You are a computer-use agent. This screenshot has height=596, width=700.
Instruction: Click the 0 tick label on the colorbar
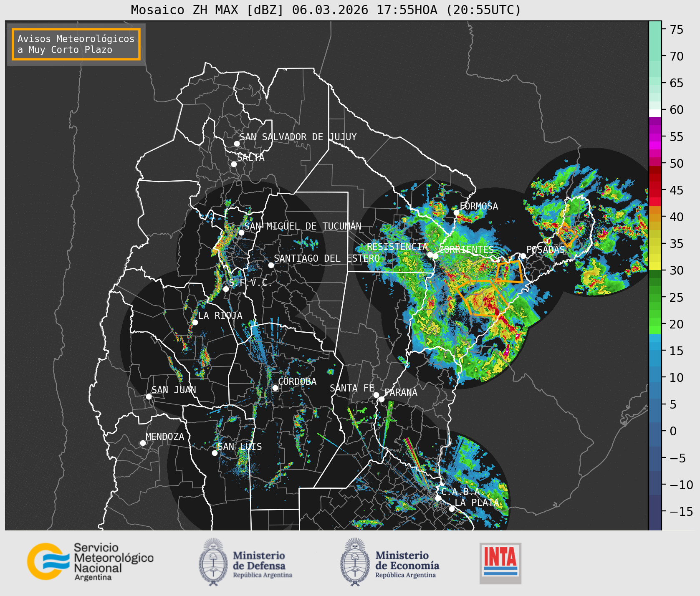point(673,431)
